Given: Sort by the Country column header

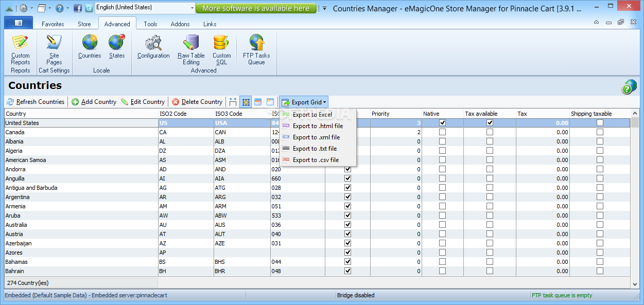Looking at the screenshot, I should point(81,114).
